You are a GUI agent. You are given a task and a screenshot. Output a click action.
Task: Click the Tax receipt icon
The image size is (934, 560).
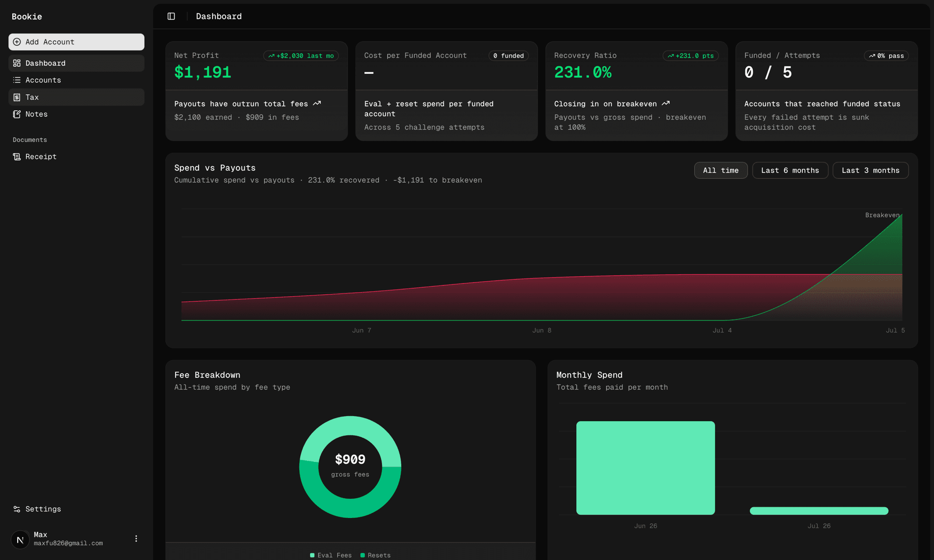click(17, 97)
